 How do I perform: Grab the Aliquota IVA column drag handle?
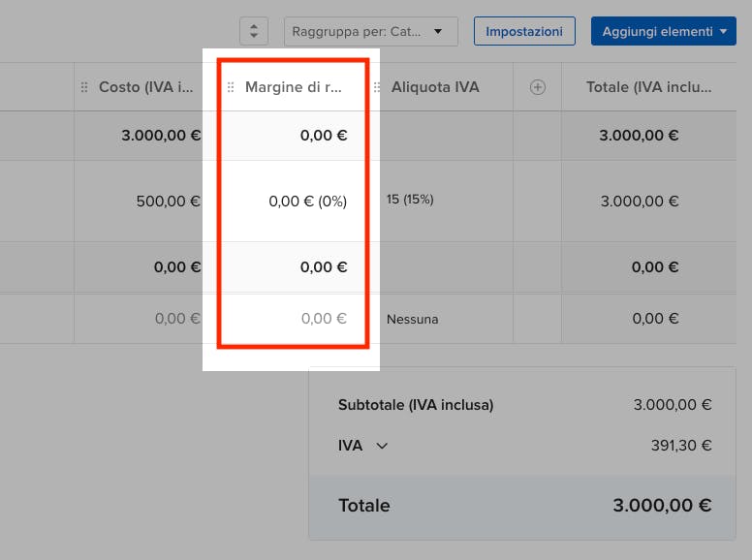pyautogui.click(x=377, y=87)
